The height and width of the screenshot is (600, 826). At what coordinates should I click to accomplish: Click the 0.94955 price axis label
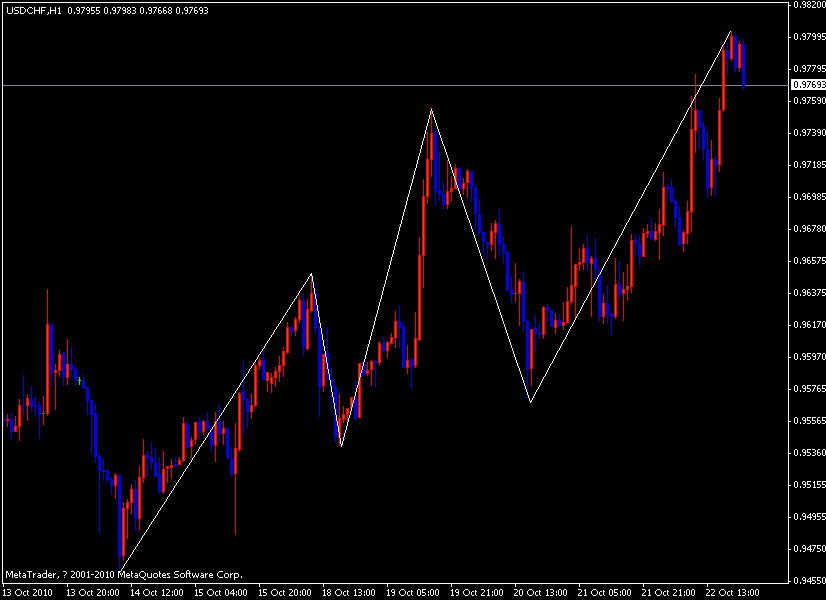click(809, 517)
